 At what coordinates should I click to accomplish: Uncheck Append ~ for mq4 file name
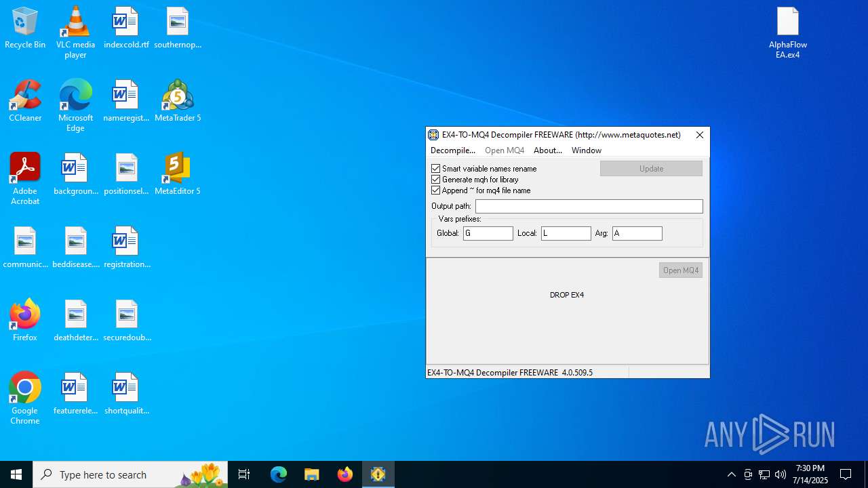pos(436,190)
